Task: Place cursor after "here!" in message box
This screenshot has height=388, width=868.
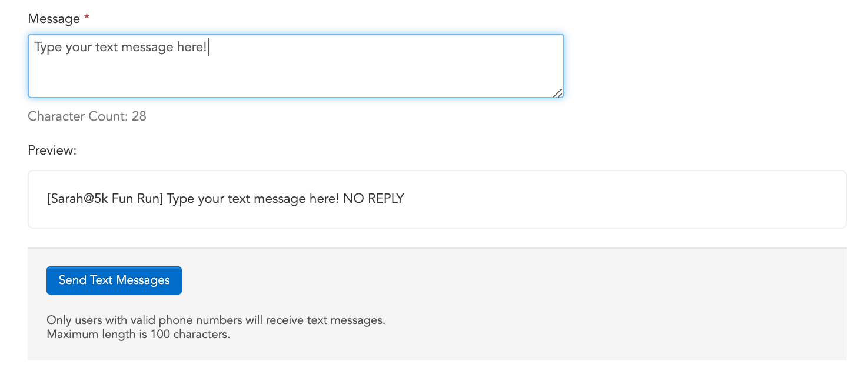Action: [x=208, y=47]
